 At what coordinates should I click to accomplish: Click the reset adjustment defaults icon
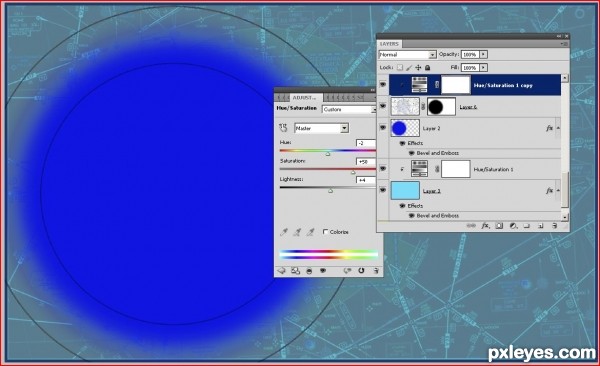(361, 271)
